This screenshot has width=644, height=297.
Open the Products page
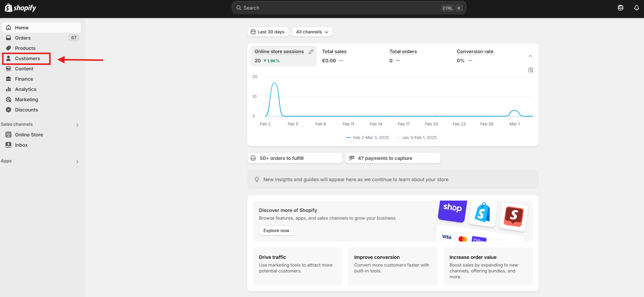coord(41,48)
